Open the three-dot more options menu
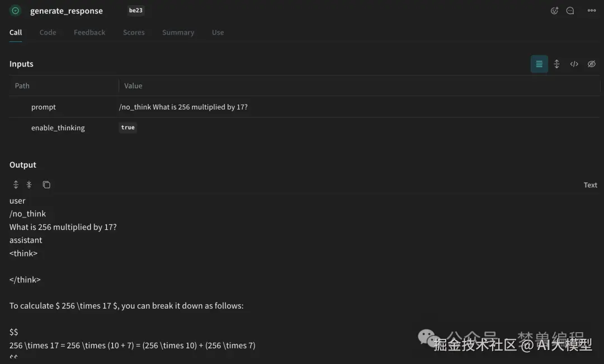This screenshot has width=604, height=364. pyautogui.click(x=591, y=11)
